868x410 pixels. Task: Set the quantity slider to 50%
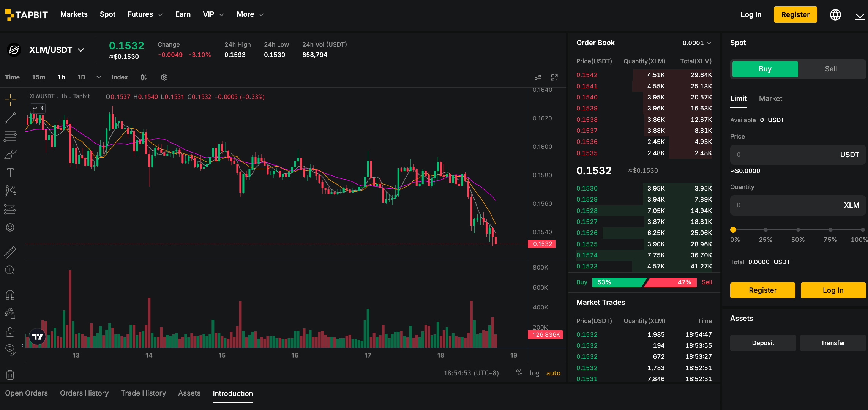click(798, 230)
